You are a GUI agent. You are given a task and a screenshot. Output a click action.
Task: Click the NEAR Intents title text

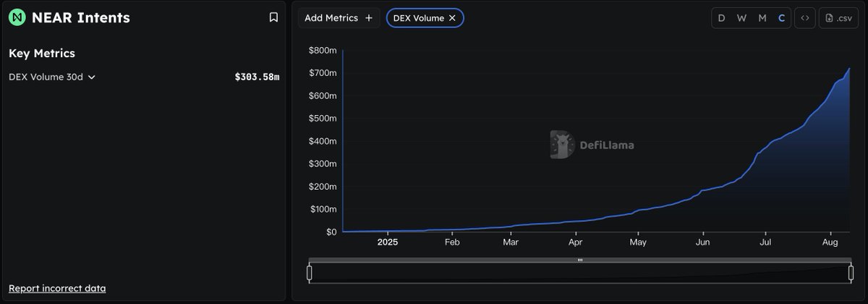81,18
